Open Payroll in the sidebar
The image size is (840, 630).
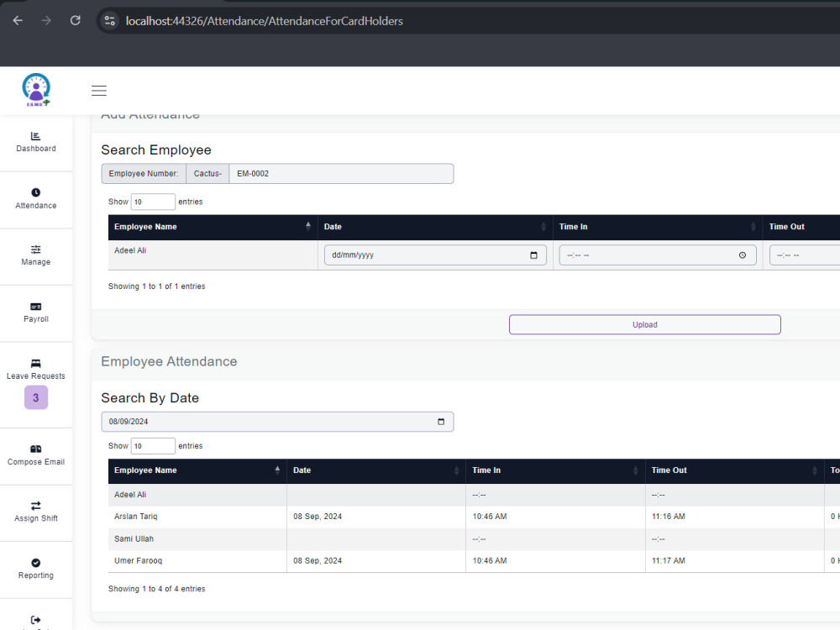coord(36,312)
